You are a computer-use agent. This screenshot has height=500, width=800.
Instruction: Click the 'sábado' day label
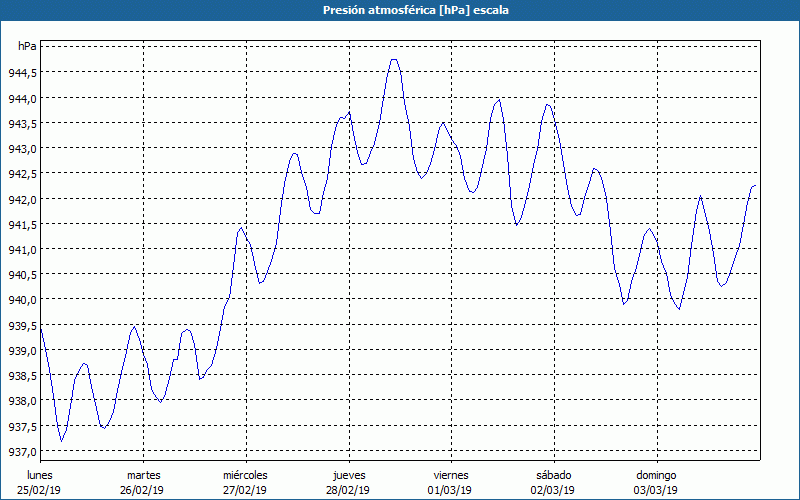[554, 475]
